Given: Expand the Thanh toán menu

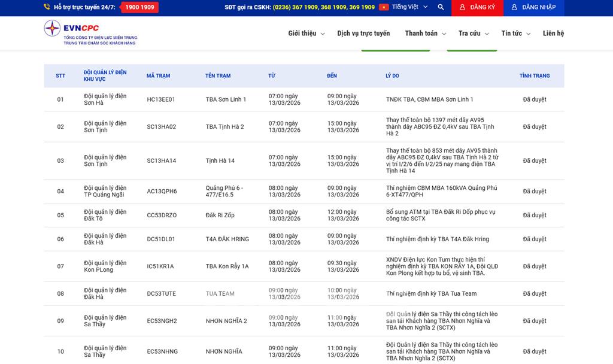Looking at the screenshot, I should click(425, 34).
